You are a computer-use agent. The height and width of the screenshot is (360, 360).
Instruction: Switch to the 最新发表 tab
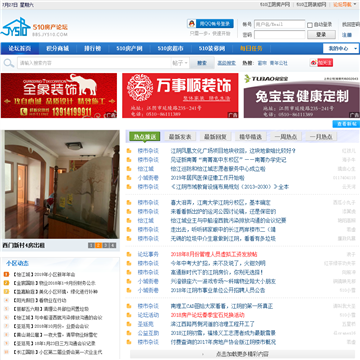(180, 137)
